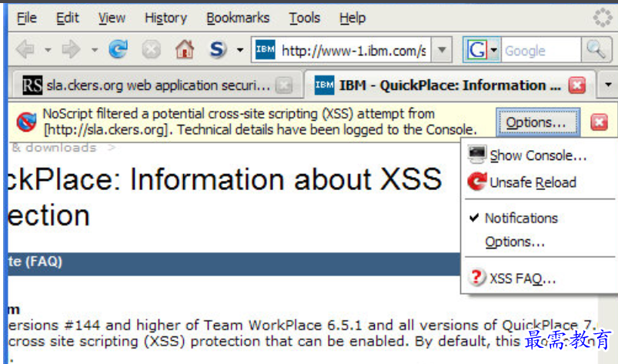Select Show Console menu entry

541,155
